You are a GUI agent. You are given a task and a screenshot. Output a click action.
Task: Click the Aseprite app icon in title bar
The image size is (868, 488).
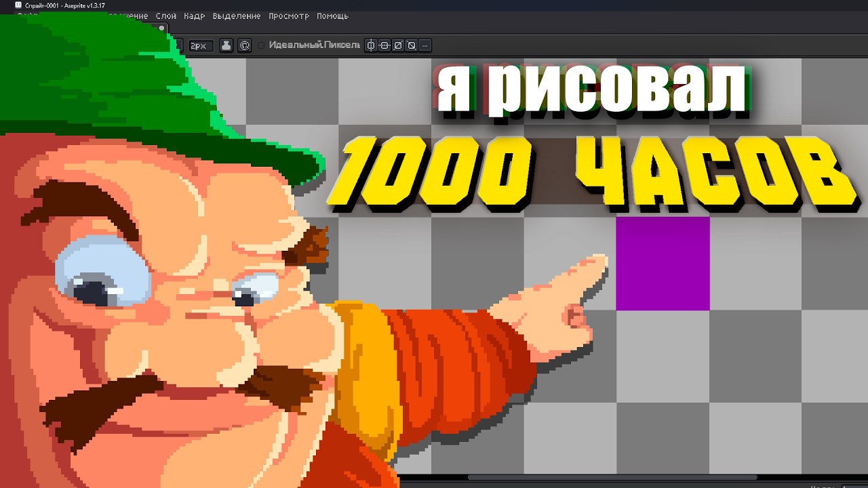[18, 5]
